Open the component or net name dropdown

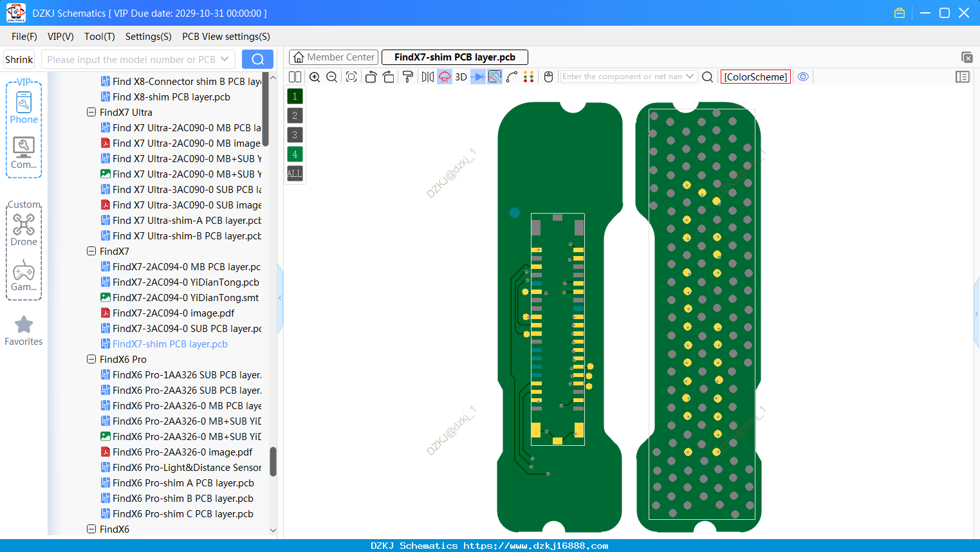[x=690, y=77]
